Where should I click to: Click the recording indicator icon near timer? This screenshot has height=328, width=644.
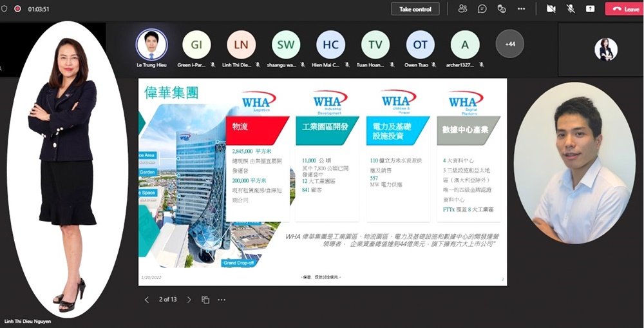17,9
